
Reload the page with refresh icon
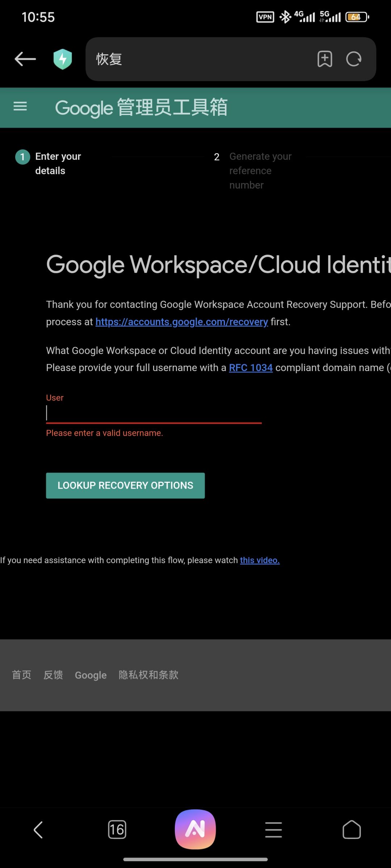[354, 59]
